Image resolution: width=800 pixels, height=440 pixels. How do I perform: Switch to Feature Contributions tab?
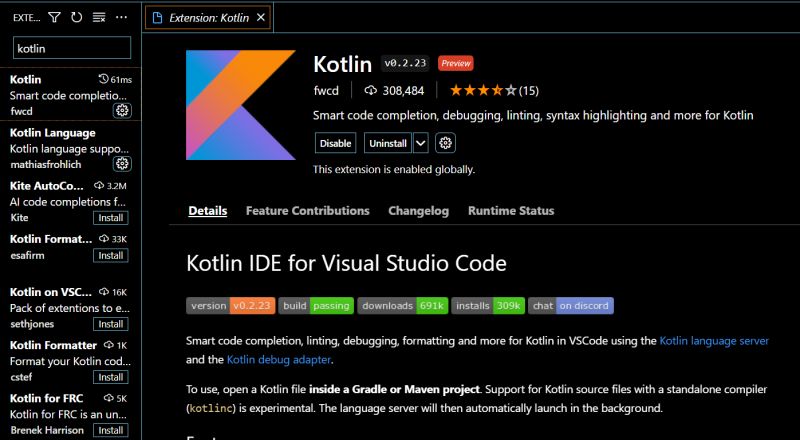point(308,211)
